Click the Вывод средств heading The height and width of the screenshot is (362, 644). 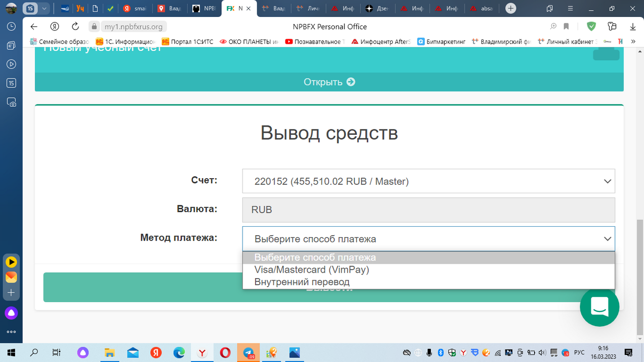pyautogui.click(x=329, y=133)
